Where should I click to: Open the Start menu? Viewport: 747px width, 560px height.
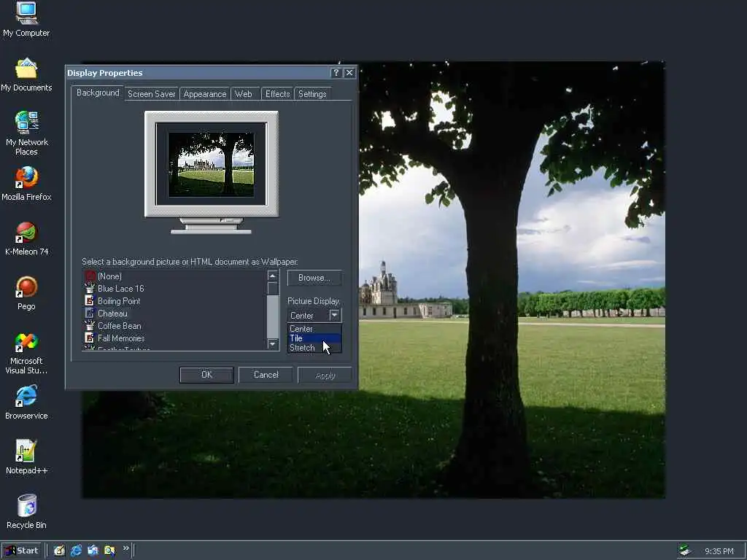pyautogui.click(x=22, y=551)
